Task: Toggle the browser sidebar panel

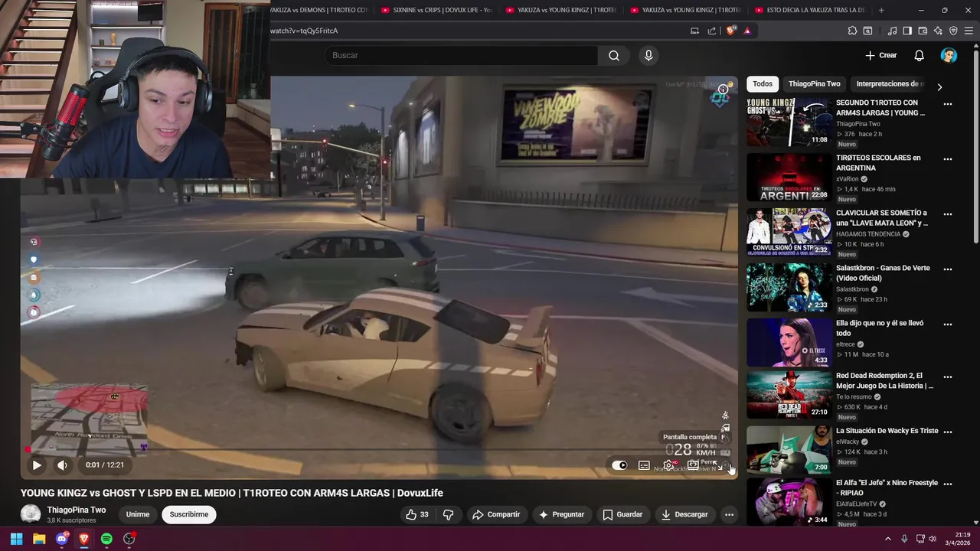Action: pos(907,31)
